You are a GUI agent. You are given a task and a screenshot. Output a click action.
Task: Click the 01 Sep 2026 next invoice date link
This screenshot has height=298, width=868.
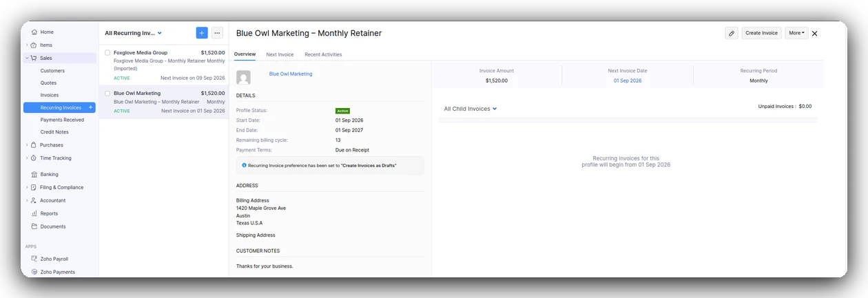coord(628,81)
